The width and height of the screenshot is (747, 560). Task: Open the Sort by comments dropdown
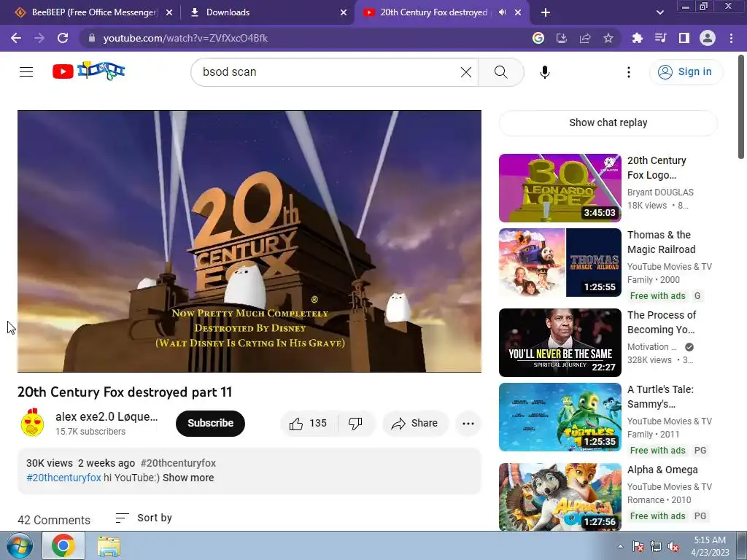[144, 518]
